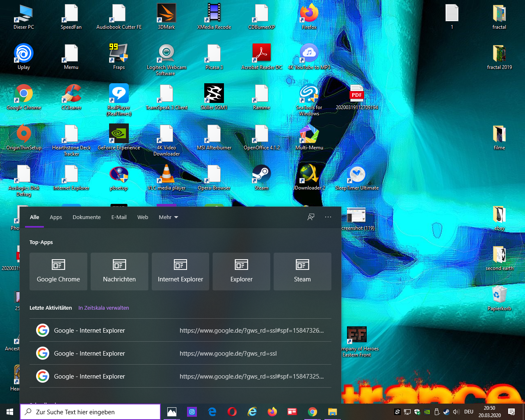
Task: Launch Opera from the taskbar
Action: point(232,412)
